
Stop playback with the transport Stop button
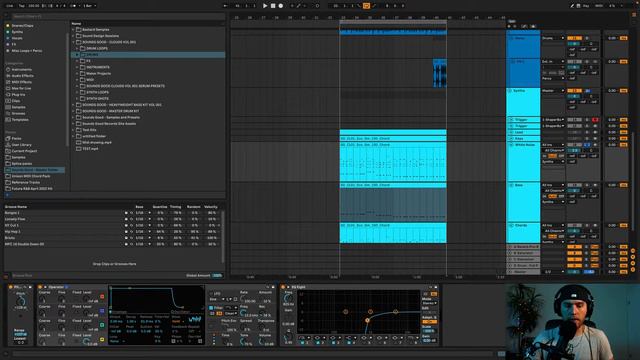tap(273, 6)
